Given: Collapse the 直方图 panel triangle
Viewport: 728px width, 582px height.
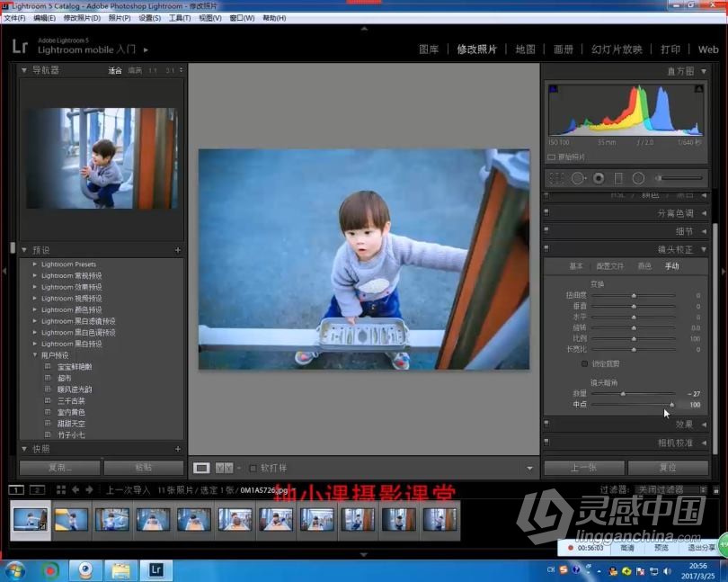Looking at the screenshot, I should pos(704,71).
